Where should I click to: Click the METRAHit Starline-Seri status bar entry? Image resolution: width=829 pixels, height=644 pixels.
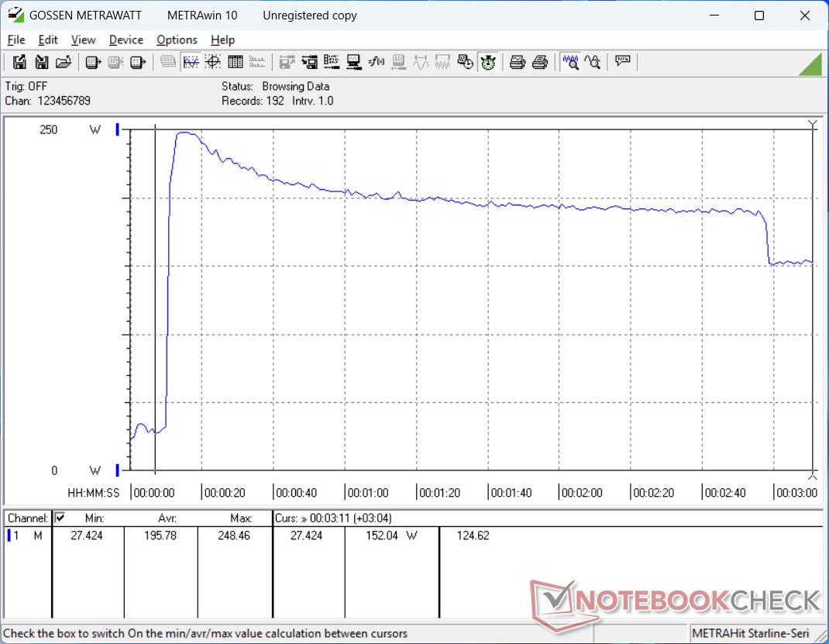(x=750, y=633)
